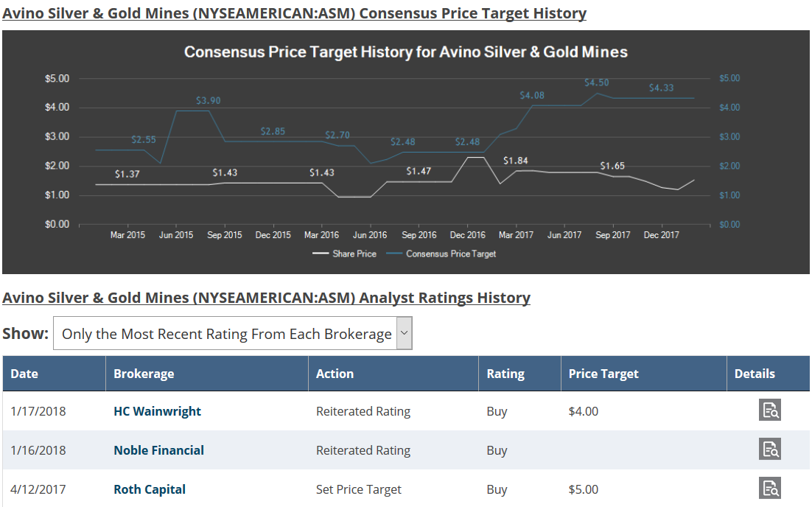Viewport: 812px width, 507px height.
Task: Click the Rating column header
Action: [505, 374]
